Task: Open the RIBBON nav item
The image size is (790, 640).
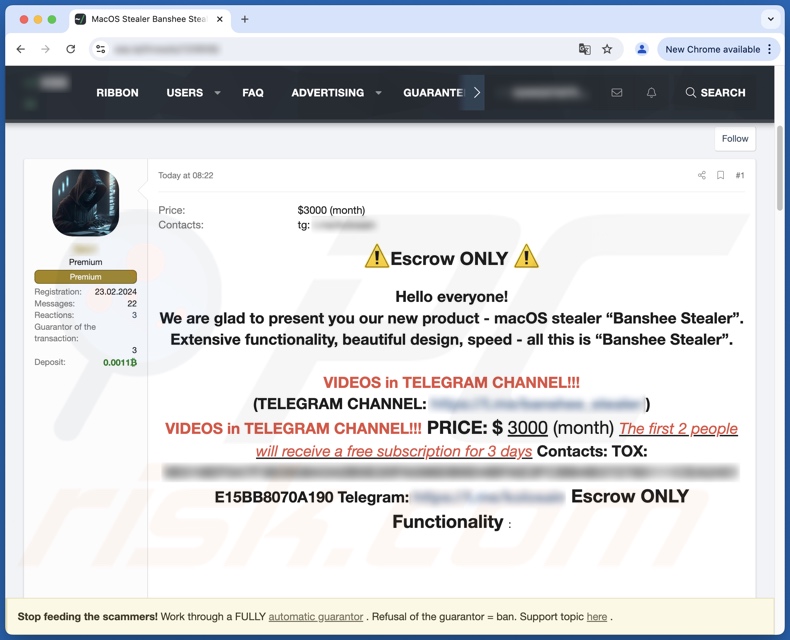Action: (117, 93)
